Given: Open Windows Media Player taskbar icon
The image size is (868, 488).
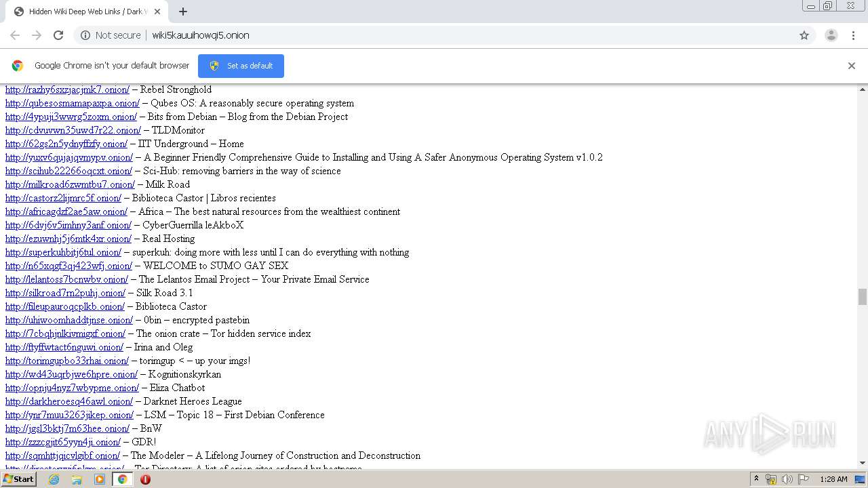Looking at the screenshot, I should 100,479.
